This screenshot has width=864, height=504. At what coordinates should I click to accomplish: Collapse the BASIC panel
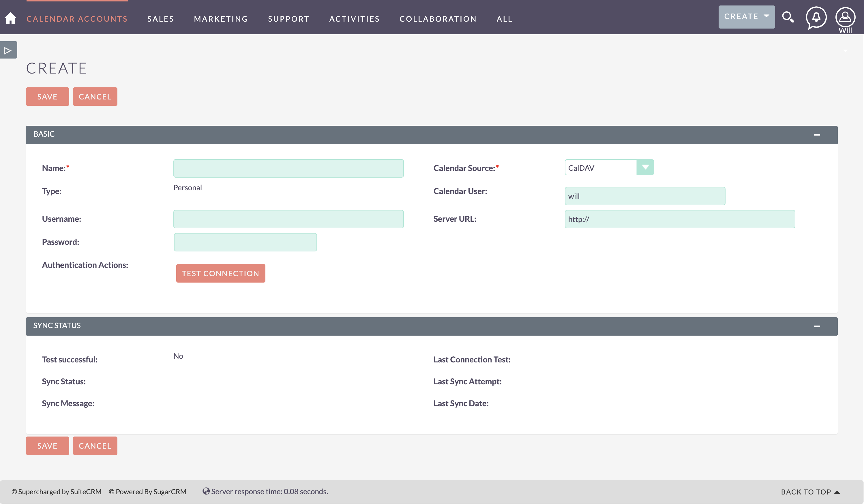point(817,134)
